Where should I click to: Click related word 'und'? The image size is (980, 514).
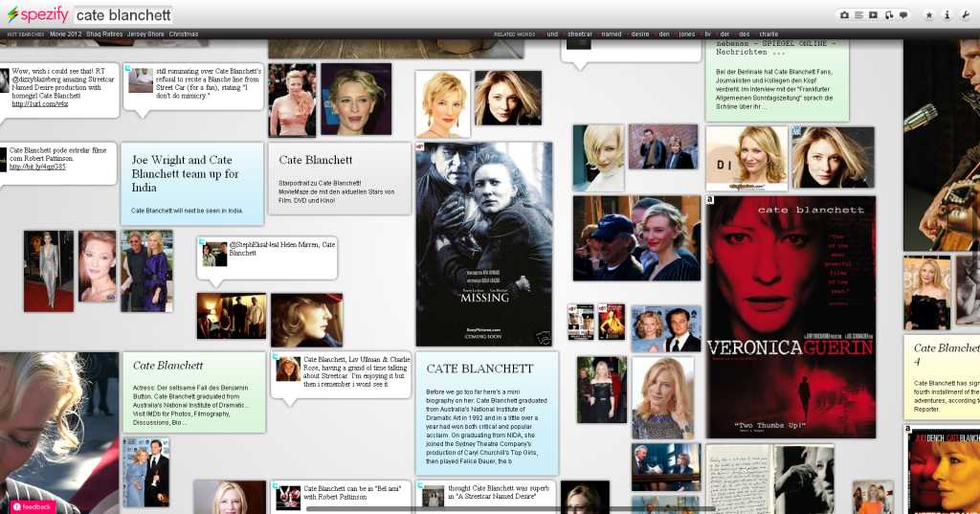tap(552, 34)
